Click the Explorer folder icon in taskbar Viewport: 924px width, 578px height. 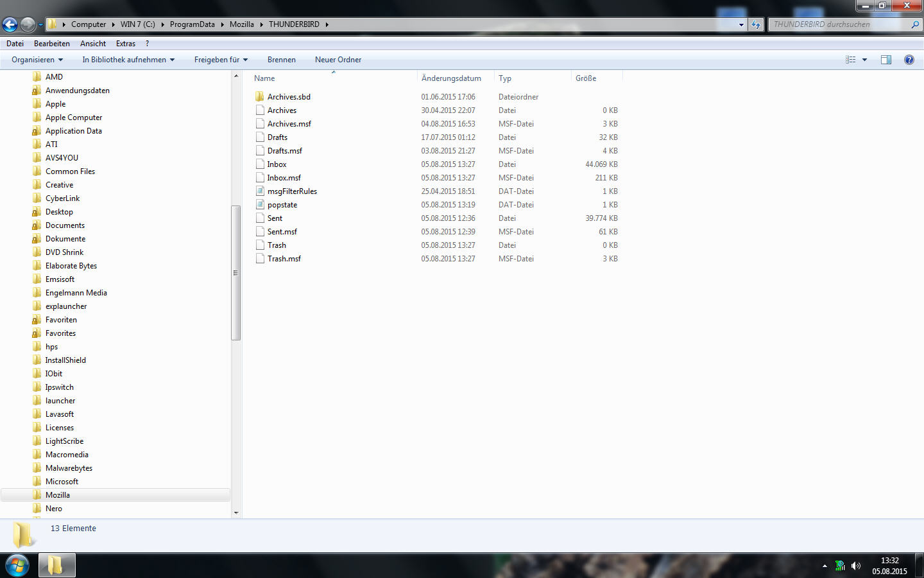(56, 566)
